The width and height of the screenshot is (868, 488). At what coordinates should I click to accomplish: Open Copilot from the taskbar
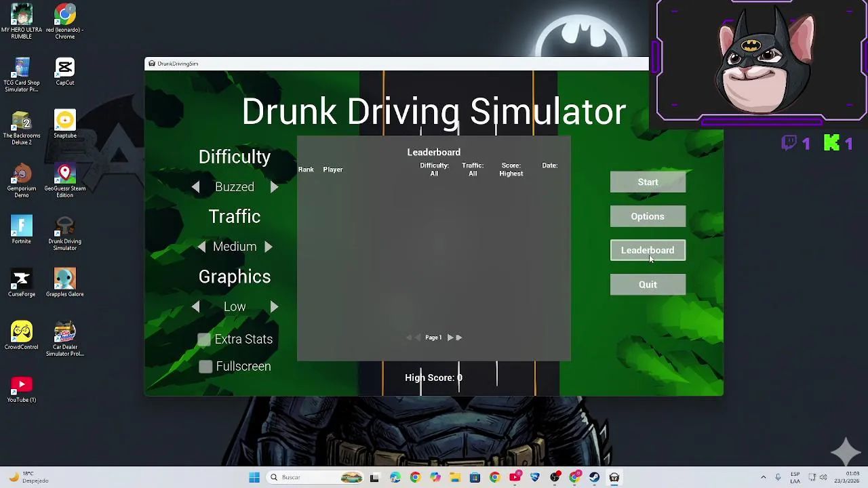[x=435, y=477]
